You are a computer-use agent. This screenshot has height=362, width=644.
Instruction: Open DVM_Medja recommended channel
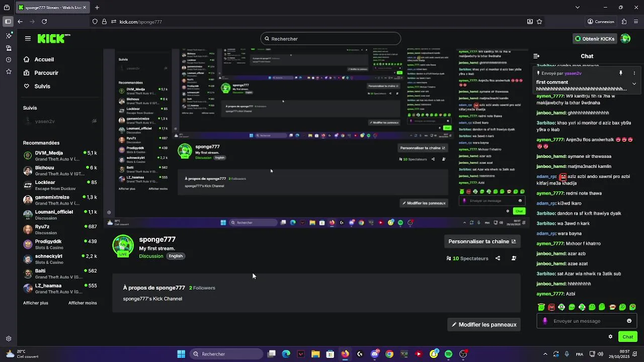pyautogui.click(x=60, y=156)
